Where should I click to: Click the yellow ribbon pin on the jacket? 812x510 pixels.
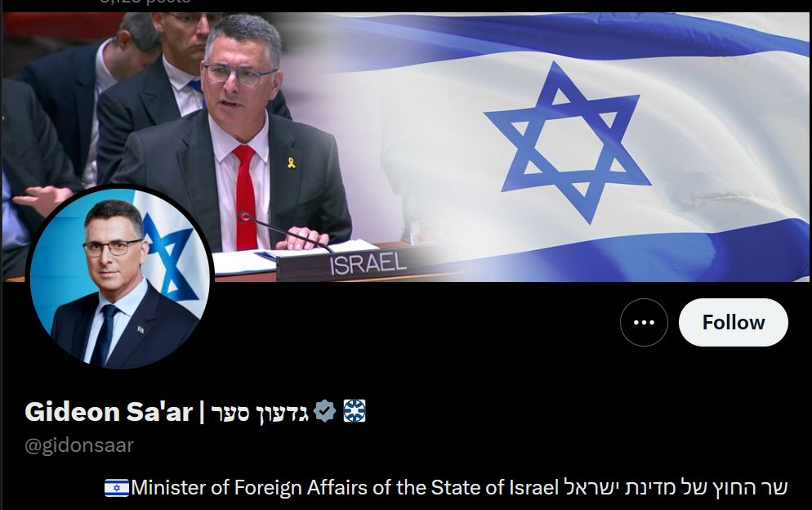[292, 163]
